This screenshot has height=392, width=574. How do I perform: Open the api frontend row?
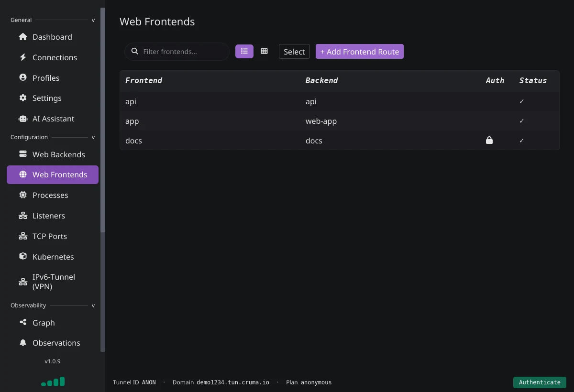click(x=339, y=101)
